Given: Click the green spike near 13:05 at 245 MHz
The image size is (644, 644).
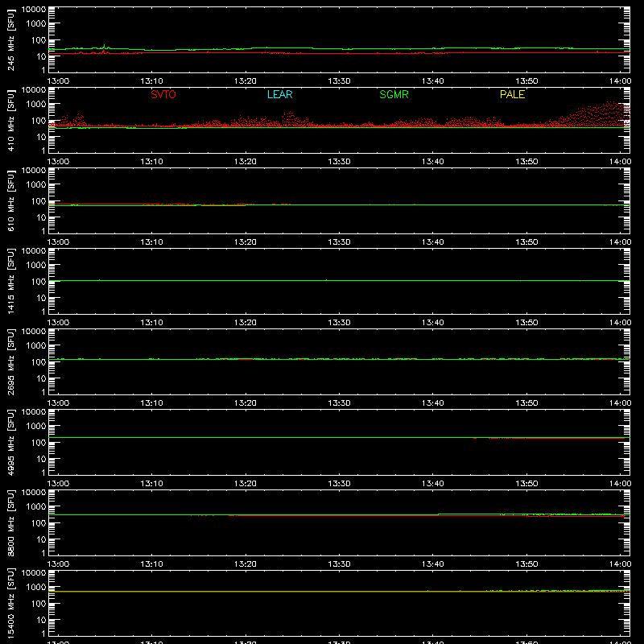Looking at the screenshot, I should 105,47.
